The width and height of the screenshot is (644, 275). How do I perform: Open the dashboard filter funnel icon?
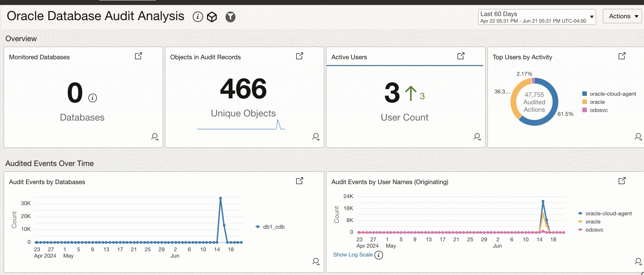click(230, 17)
